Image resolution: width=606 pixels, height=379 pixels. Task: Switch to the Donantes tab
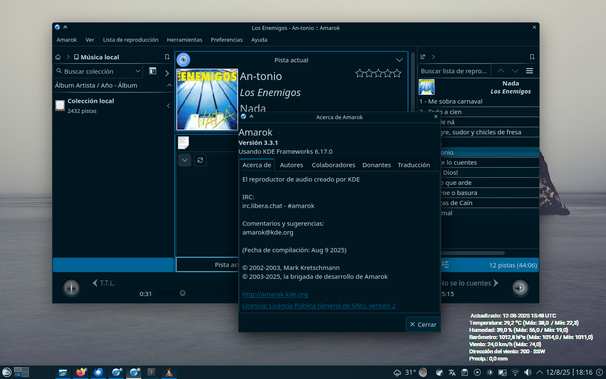coord(376,165)
